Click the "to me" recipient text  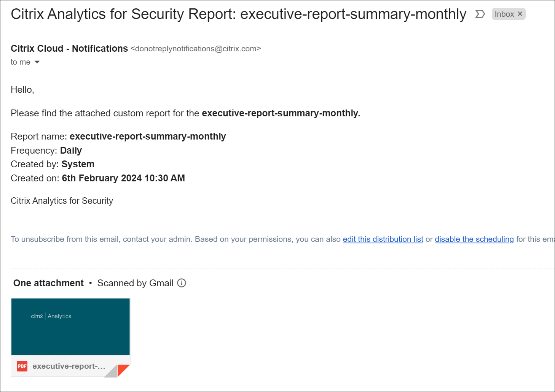coord(20,62)
